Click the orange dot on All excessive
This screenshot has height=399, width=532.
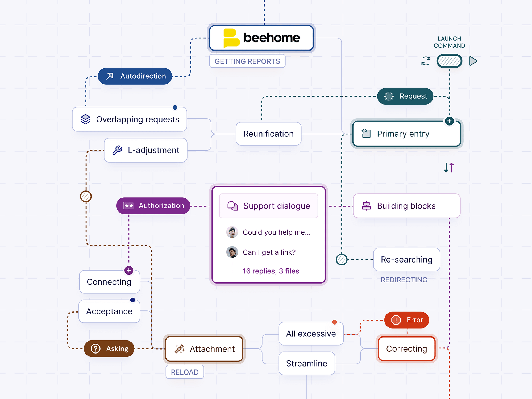tap(335, 322)
